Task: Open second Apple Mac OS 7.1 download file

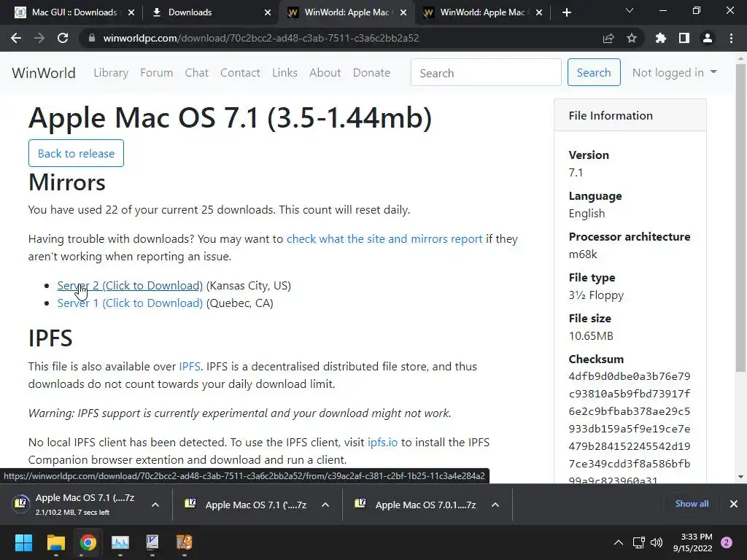Action: [x=248, y=505]
